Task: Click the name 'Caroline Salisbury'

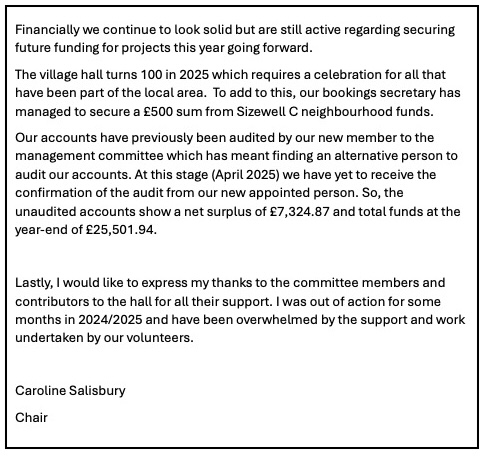Action: point(70,391)
